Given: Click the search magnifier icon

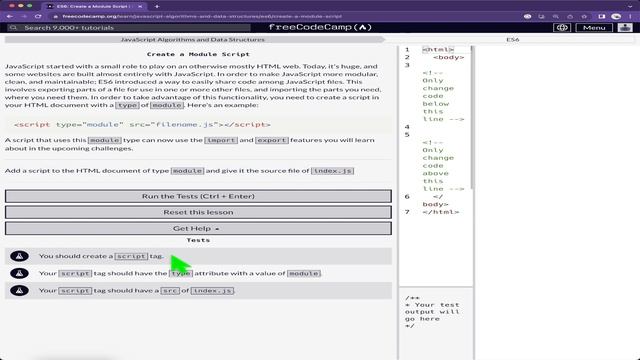Looking at the screenshot, I should [13, 27].
